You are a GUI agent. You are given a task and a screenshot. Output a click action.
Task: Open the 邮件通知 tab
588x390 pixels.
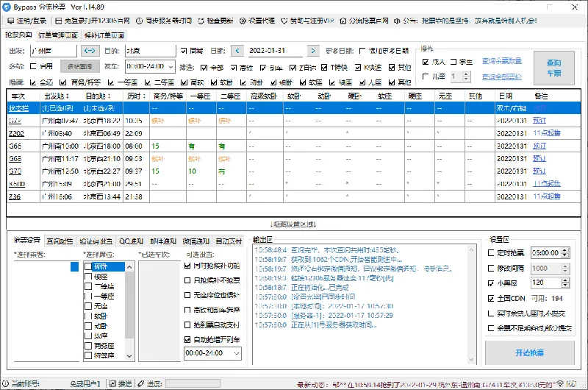point(163,241)
